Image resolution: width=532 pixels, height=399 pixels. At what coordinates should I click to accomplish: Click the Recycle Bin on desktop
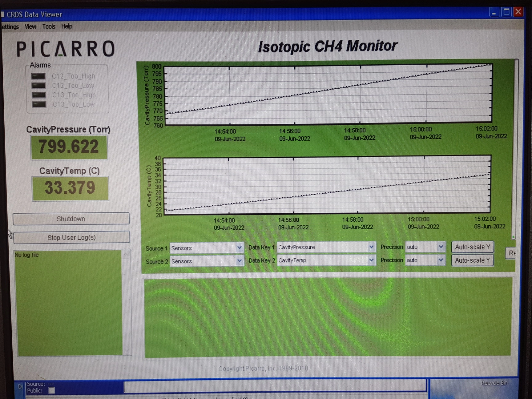[494, 383]
